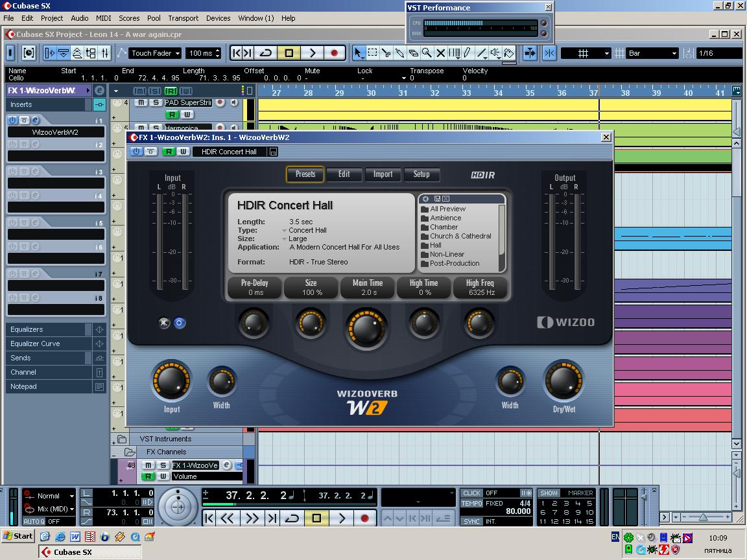747x560 pixels.
Task: Click the toolbar Cycle loop button
Action: (266, 53)
